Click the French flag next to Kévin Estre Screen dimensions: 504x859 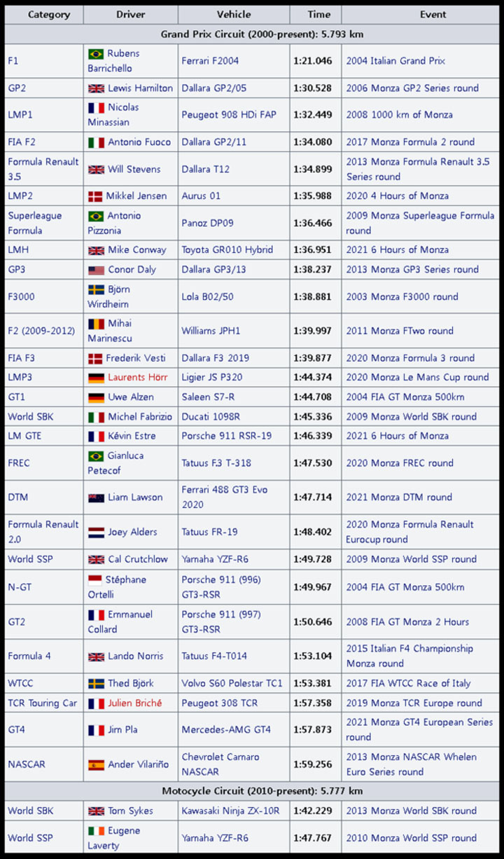[x=96, y=437]
